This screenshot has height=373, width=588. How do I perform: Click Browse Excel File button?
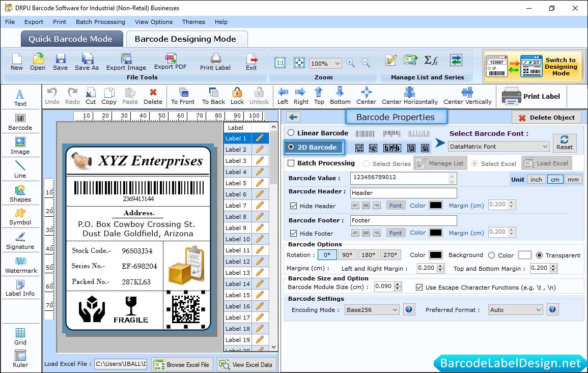pos(182,364)
